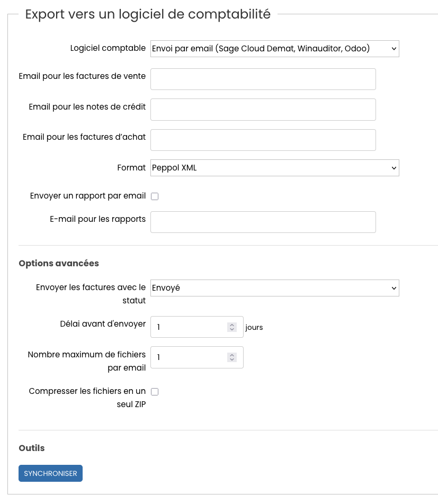Decrease the 'Délai avant d'envoyer' days value
This screenshot has width=438, height=504.
pos(232,330)
